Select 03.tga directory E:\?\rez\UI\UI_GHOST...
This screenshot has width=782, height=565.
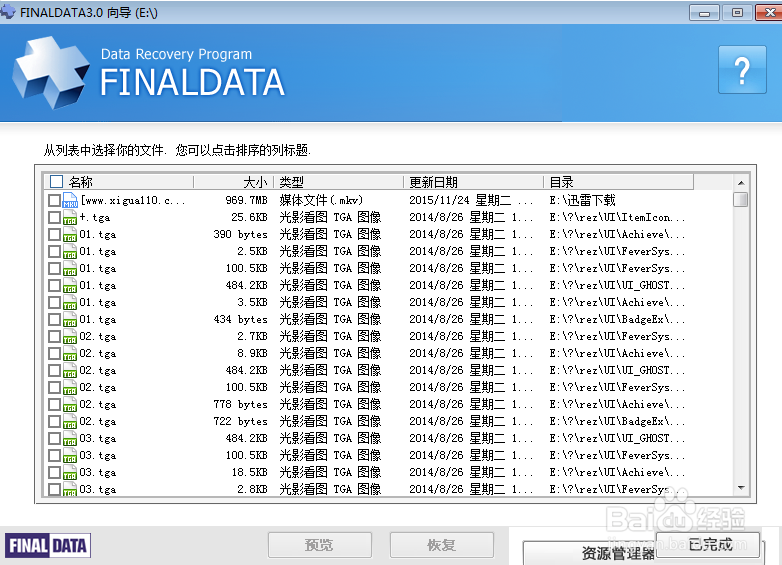click(x=617, y=438)
